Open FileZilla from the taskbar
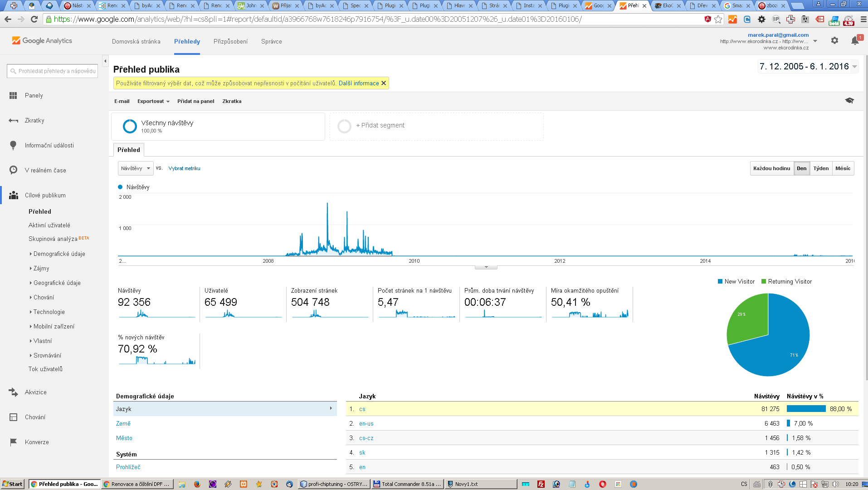The height and width of the screenshot is (490, 868). [x=541, y=484]
